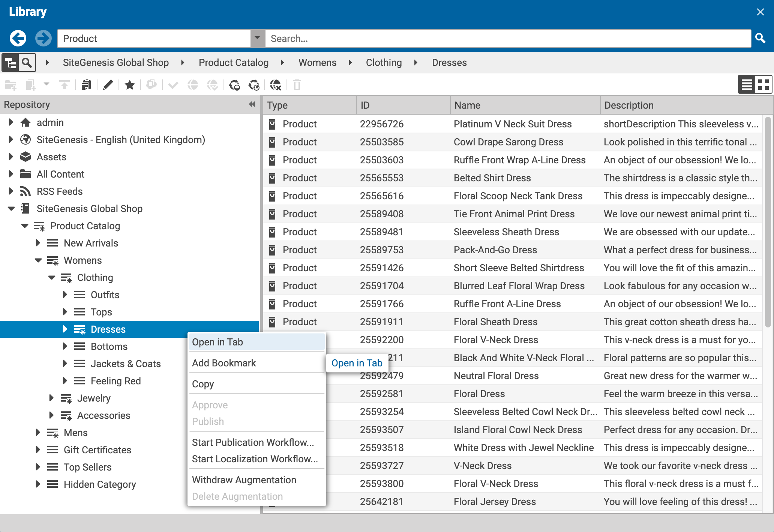Click the first refresh/sync icon in the toolbar
This screenshot has width=774, height=532.
click(x=235, y=85)
